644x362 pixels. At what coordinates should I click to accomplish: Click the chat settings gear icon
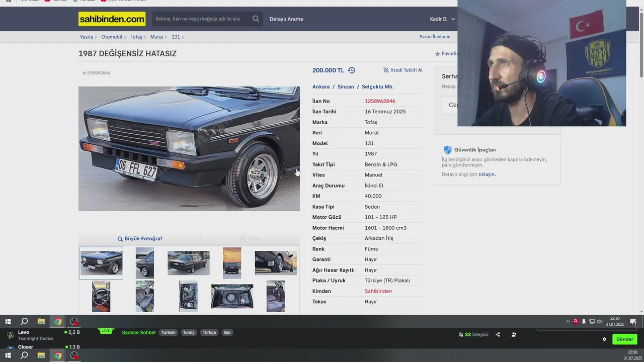[x=604, y=339]
